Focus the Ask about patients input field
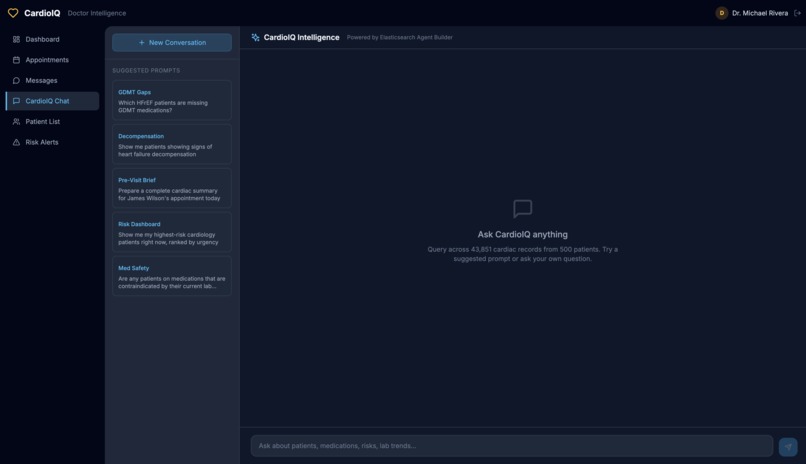Screen dimensions: 806x464 (511, 446)
